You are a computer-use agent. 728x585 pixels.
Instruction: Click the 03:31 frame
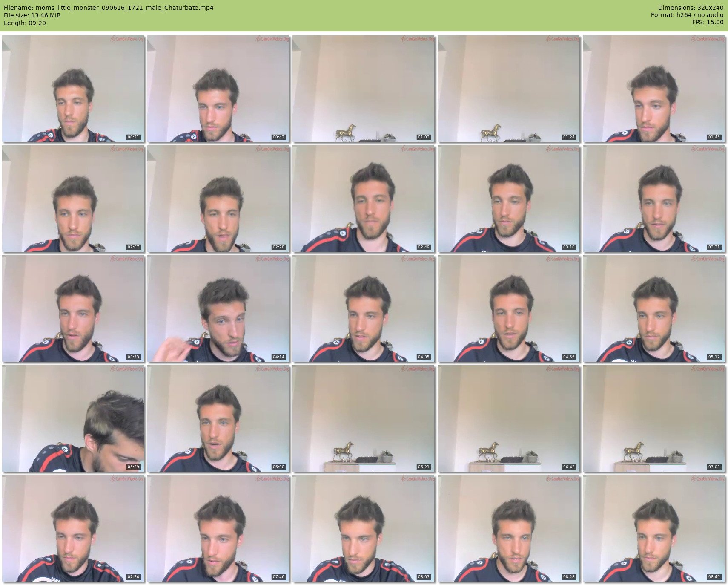coord(654,199)
